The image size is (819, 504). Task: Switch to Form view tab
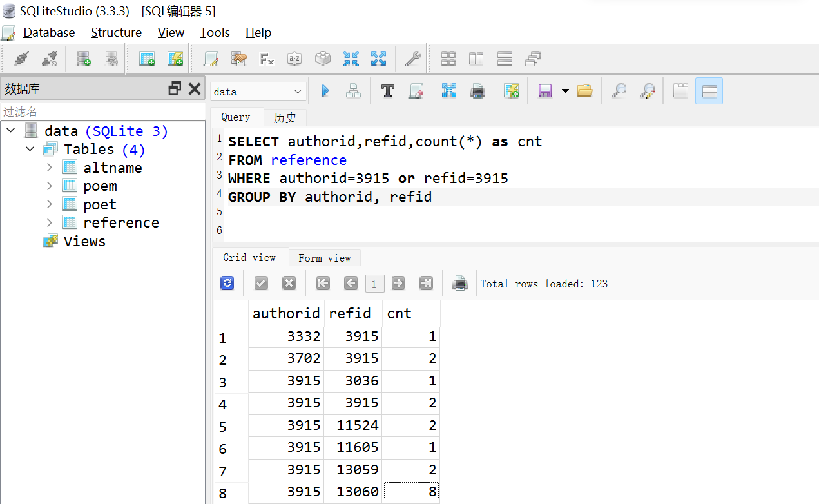325,258
